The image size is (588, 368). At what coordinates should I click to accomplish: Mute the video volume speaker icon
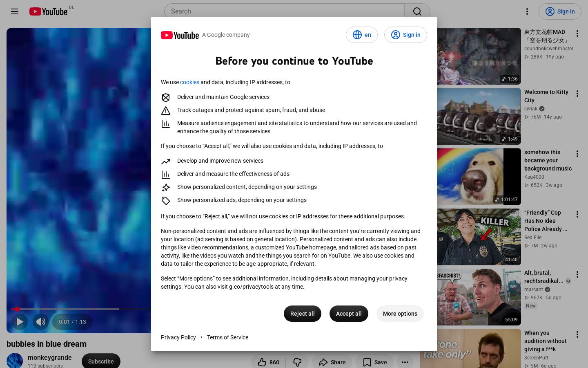tap(41, 322)
